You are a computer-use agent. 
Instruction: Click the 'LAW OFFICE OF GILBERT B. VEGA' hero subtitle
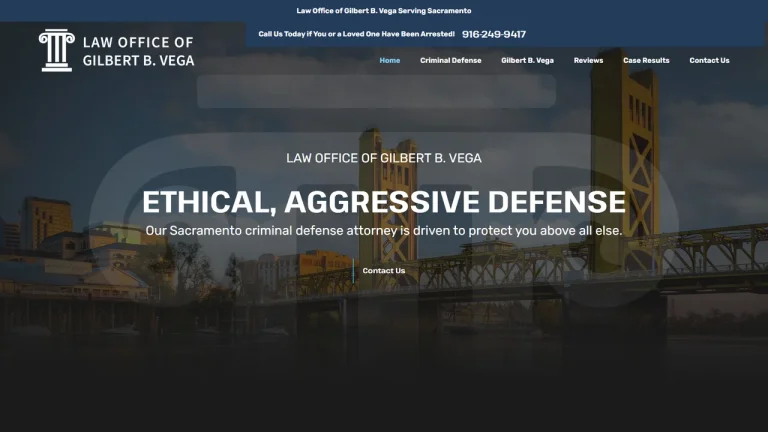(x=384, y=158)
